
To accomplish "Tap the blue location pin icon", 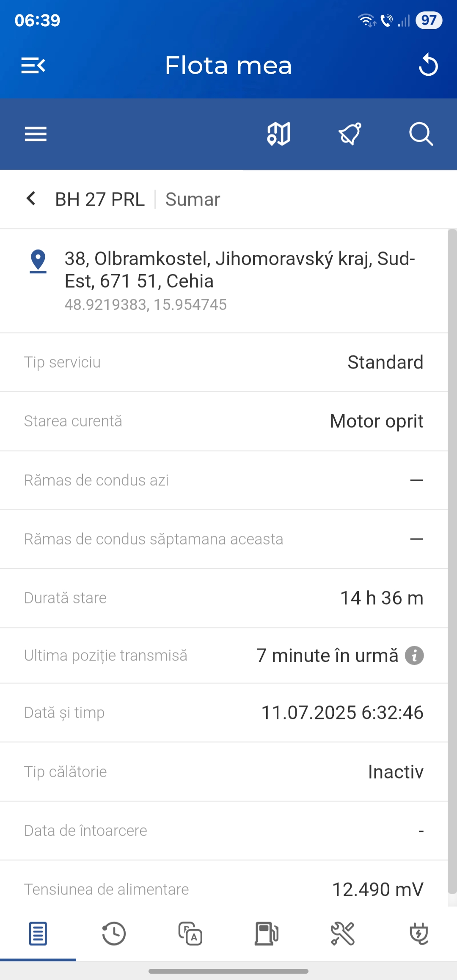I will 38,261.
